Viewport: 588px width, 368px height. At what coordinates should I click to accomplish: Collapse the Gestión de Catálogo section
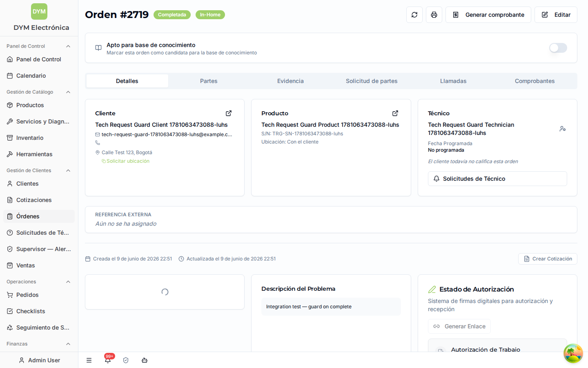(68, 92)
